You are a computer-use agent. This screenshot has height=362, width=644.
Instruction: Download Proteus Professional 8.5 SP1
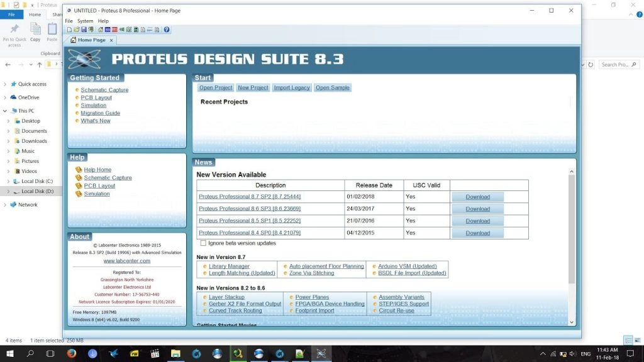click(x=478, y=221)
